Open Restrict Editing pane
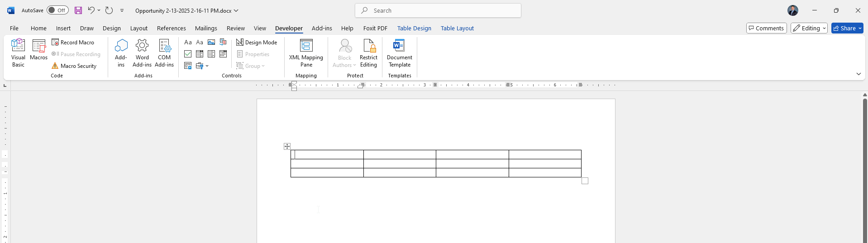The height and width of the screenshot is (243, 868). pos(368,53)
